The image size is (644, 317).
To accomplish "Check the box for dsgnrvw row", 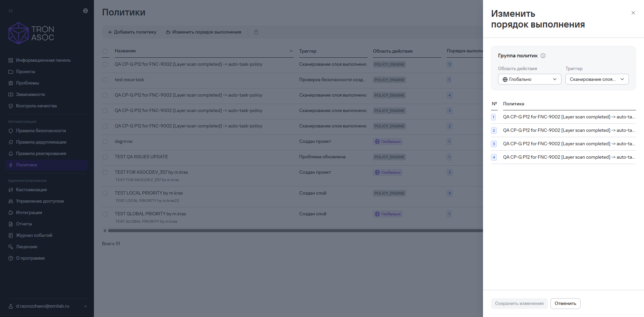I will tap(105, 142).
